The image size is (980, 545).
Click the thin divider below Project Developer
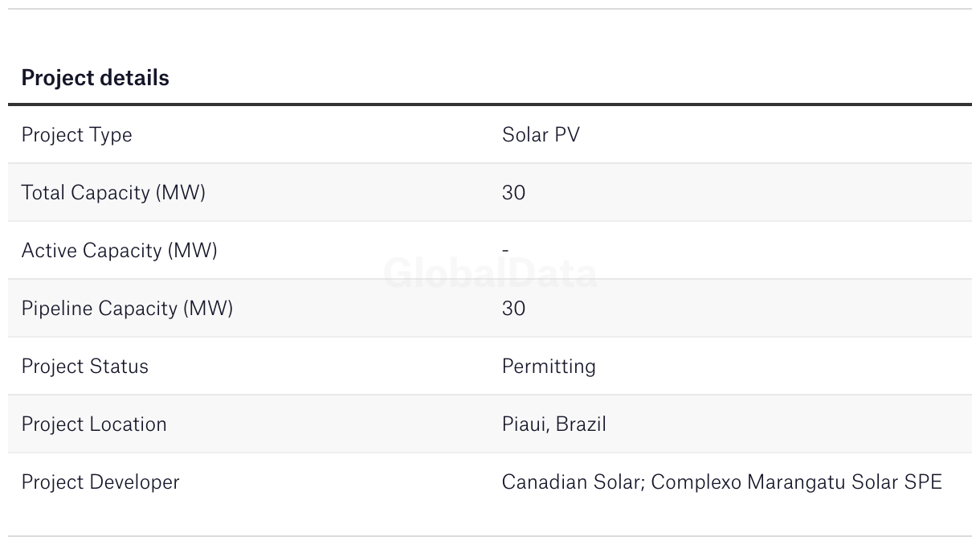[490, 536]
